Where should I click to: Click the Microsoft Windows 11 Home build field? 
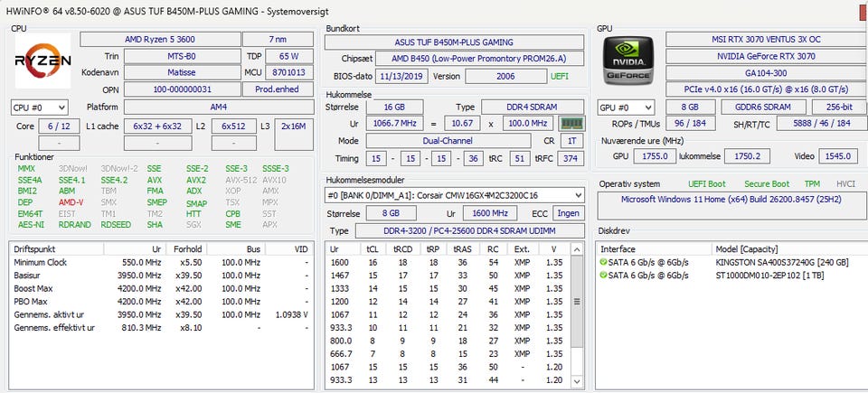731,205
